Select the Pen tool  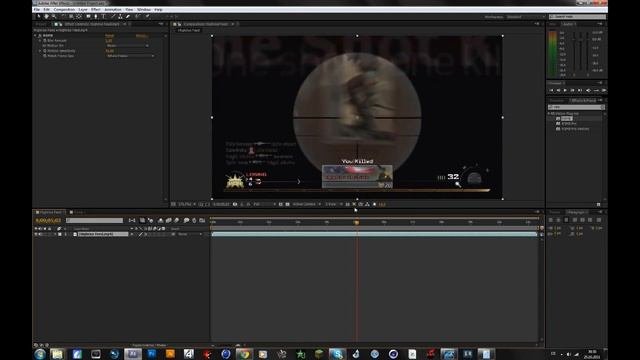(96, 17)
